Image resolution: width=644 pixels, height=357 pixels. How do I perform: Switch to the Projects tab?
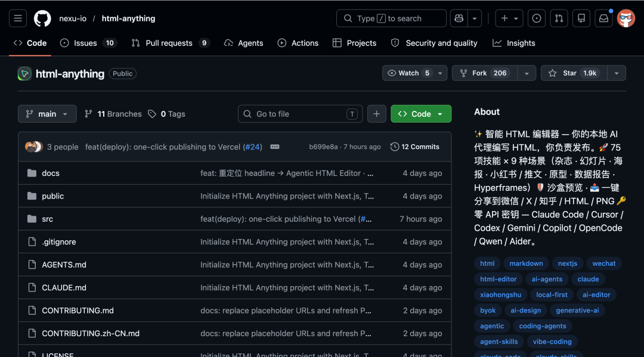coord(354,43)
